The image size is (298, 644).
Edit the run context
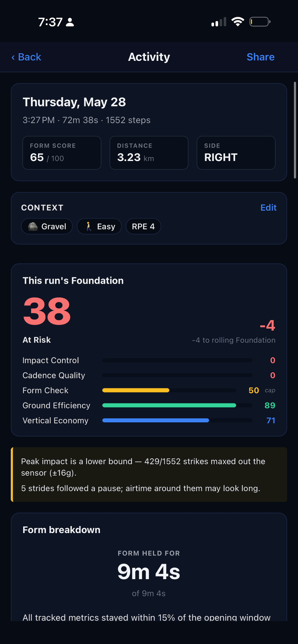coord(268,207)
